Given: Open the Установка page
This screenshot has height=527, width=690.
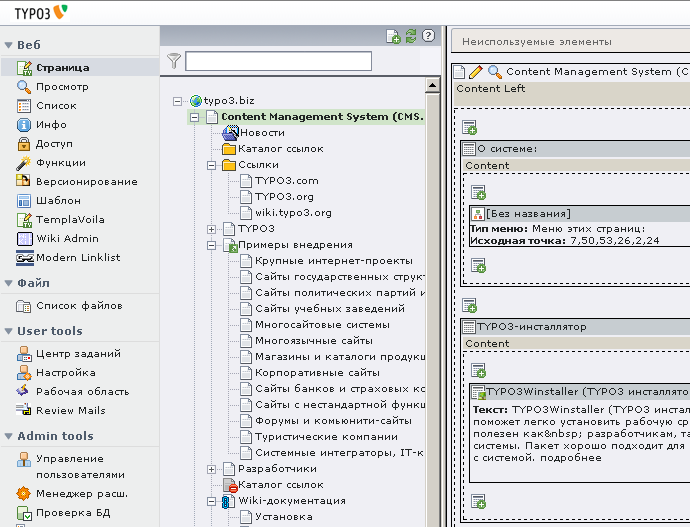Looking at the screenshot, I should coord(284,516).
